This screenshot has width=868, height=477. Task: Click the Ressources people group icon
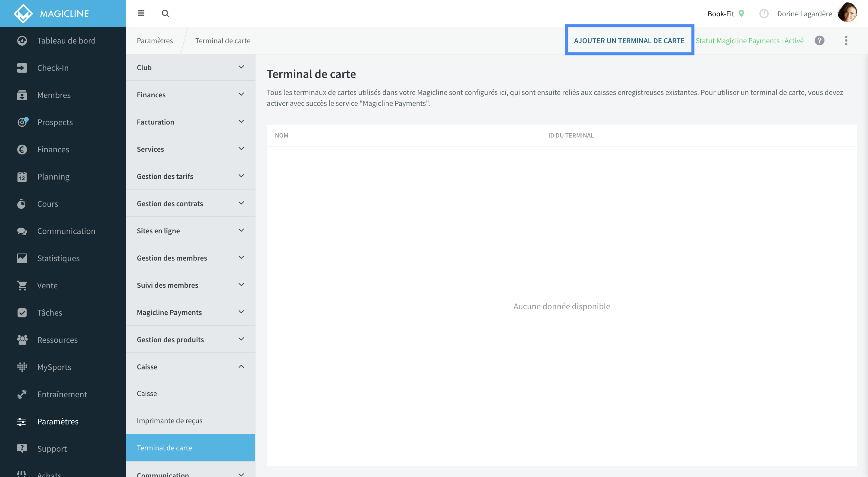pos(22,340)
